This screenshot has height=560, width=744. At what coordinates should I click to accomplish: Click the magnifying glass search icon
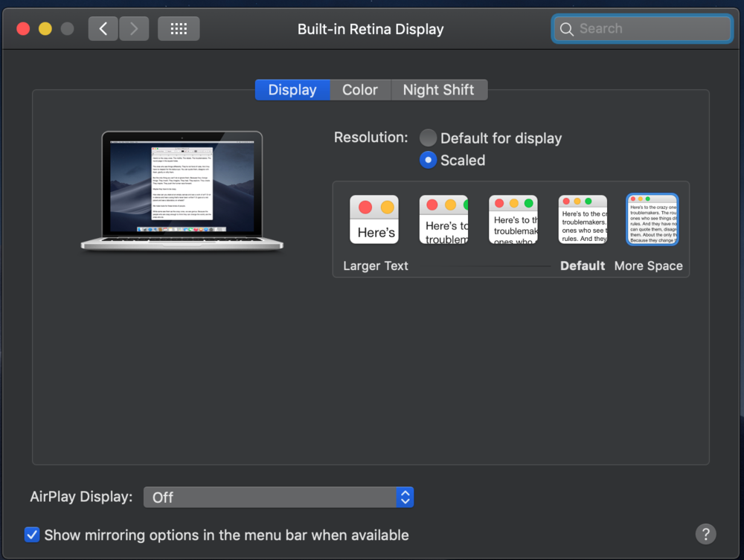coord(567,29)
